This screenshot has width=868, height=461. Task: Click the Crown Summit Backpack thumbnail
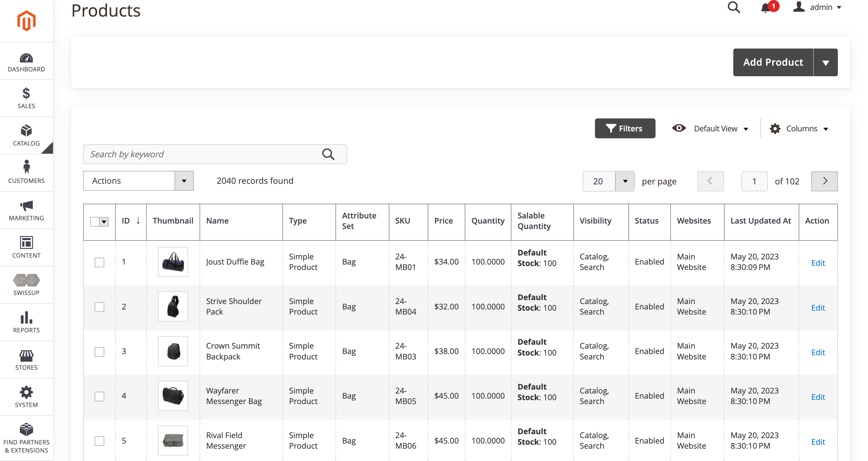coord(172,351)
